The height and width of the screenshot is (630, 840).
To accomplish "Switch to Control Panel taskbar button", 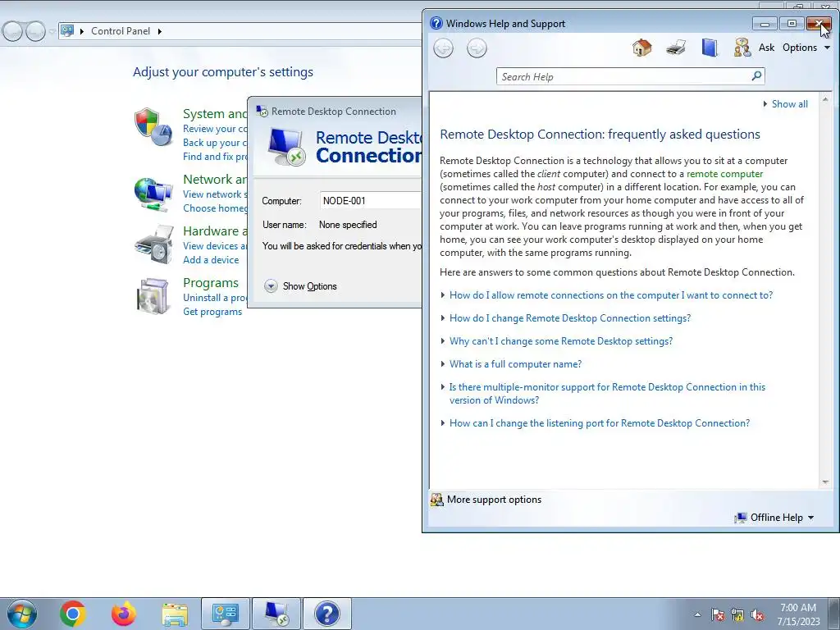I will 225,614.
